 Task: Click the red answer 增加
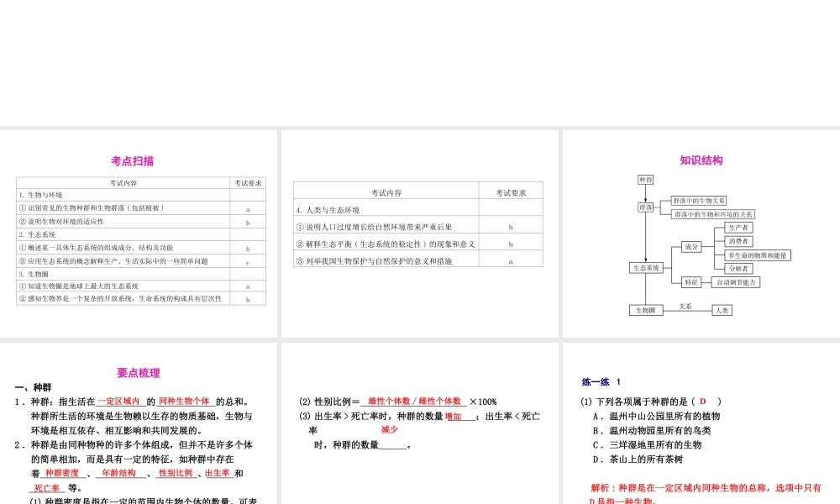[454, 416]
